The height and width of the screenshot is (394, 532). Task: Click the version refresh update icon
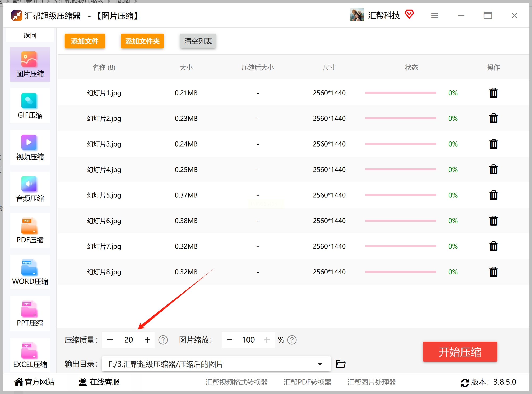(465, 383)
